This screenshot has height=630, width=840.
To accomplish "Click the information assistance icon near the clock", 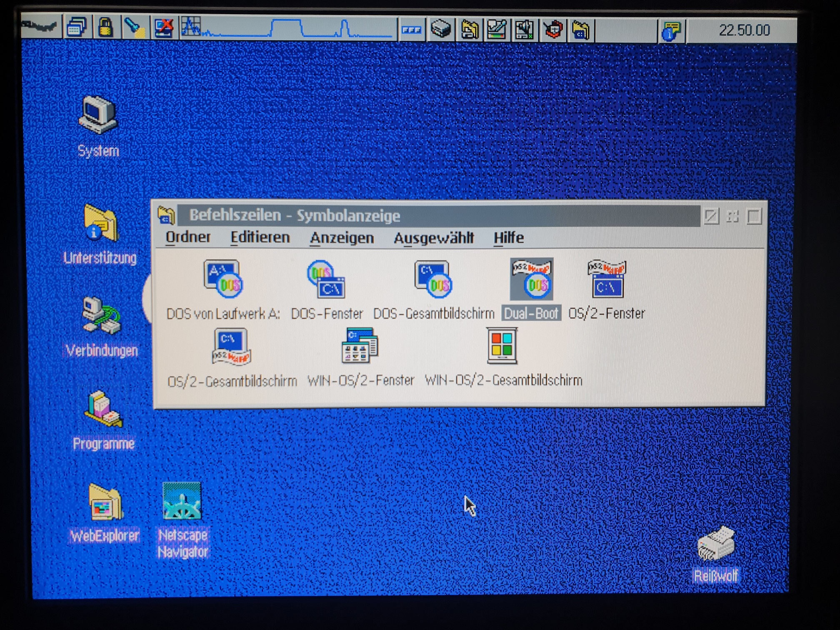I will [671, 31].
